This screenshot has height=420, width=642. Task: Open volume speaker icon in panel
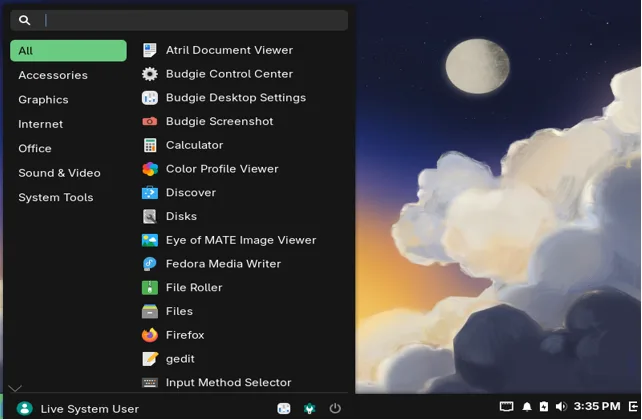coord(561,406)
